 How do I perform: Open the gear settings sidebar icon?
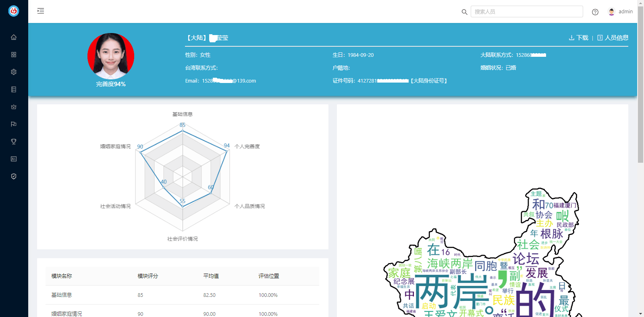click(14, 72)
